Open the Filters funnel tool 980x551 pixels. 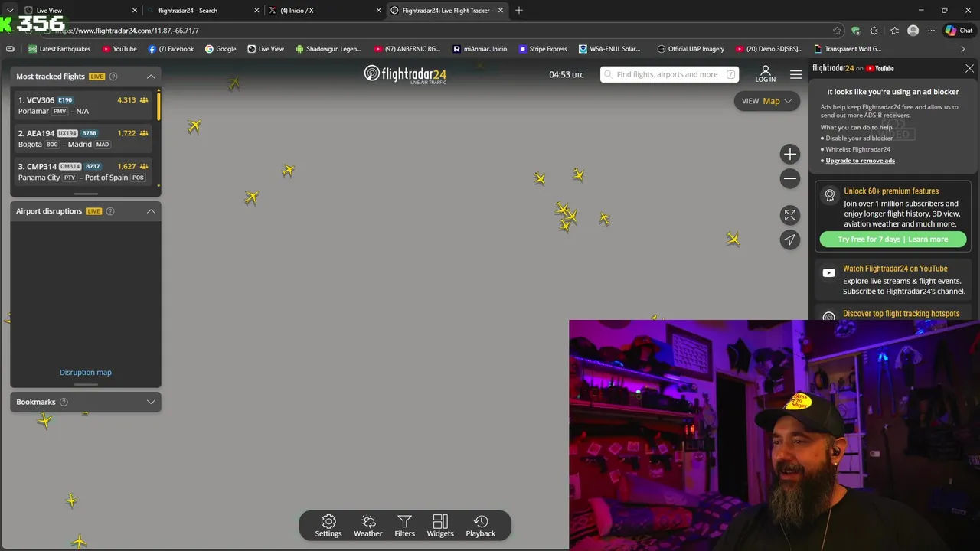pos(405,526)
